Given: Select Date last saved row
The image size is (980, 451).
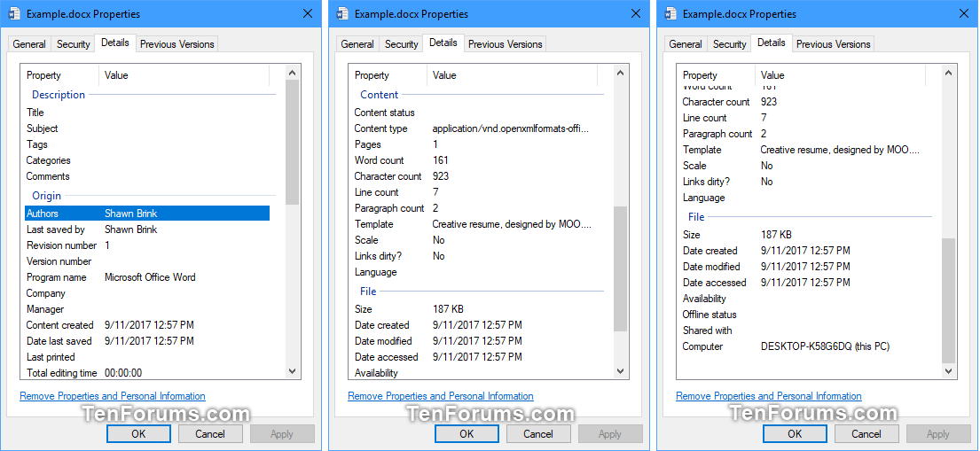Looking at the screenshot, I should pyautogui.click(x=147, y=341).
